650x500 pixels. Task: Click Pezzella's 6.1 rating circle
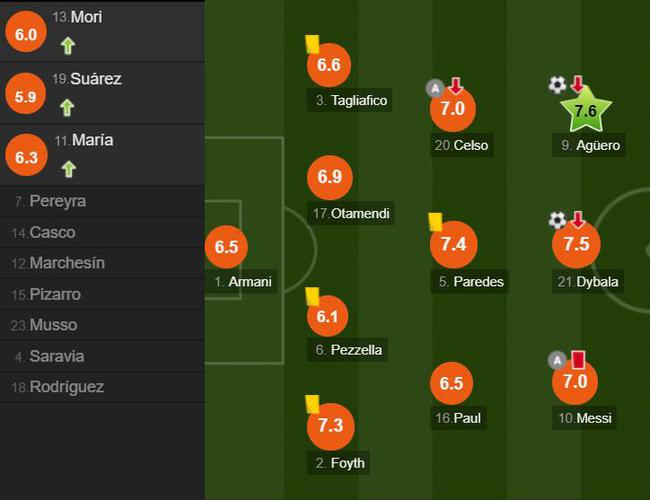click(x=331, y=315)
